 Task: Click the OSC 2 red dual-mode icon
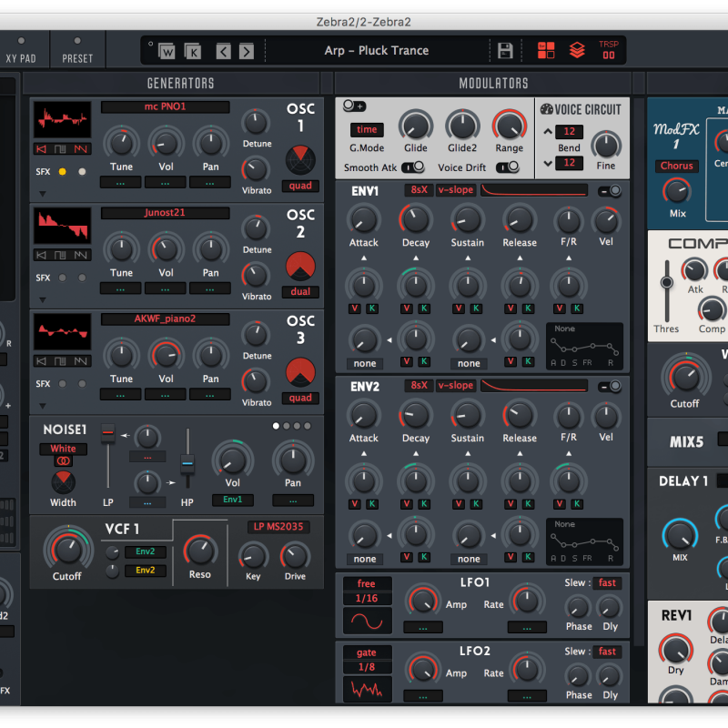pyautogui.click(x=300, y=266)
